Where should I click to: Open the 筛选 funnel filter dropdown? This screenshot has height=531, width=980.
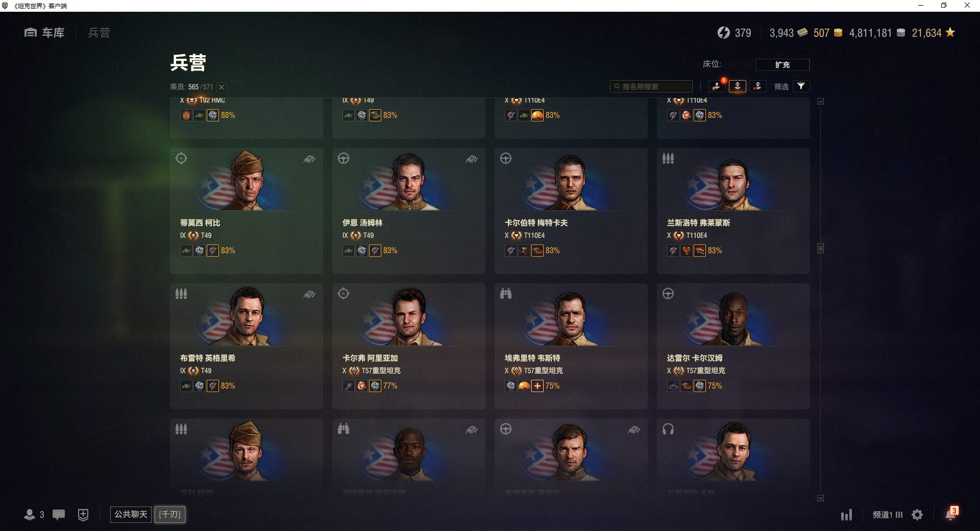click(x=801, y=86)
